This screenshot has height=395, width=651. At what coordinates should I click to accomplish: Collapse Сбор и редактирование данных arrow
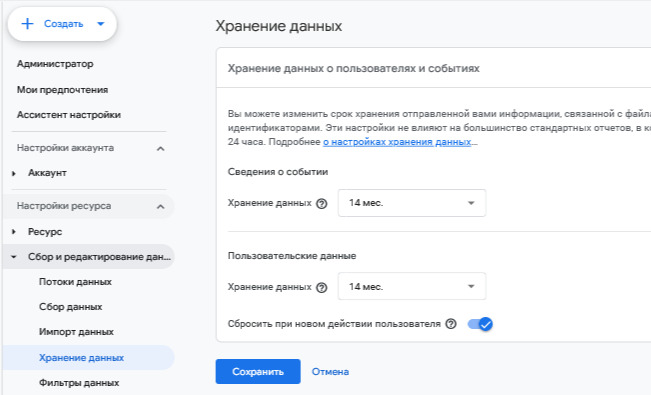pos(14,257)
